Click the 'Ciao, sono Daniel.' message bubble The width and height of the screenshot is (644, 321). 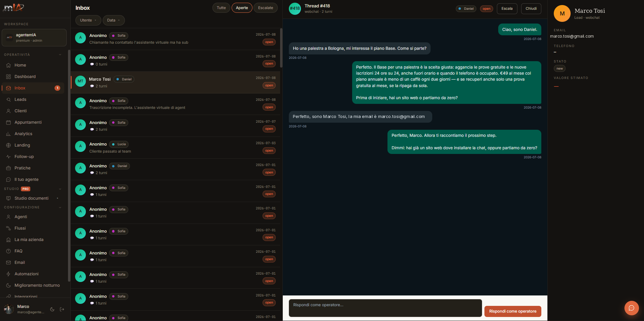(519, 30)
